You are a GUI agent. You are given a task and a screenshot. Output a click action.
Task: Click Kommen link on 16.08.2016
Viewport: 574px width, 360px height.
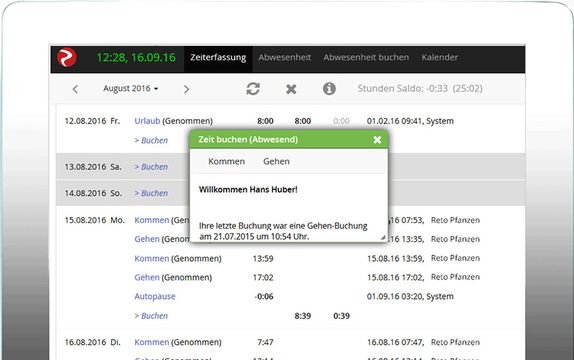pos(152,342)
